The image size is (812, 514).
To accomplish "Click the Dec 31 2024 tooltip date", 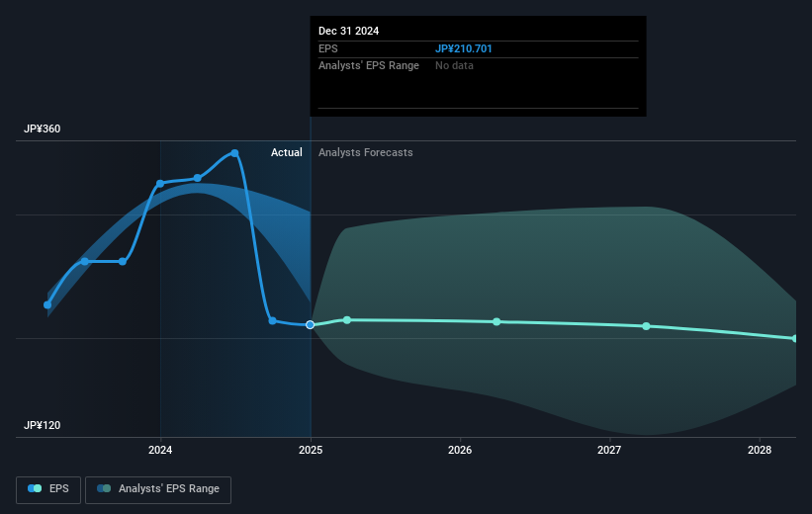I will 348,31.
